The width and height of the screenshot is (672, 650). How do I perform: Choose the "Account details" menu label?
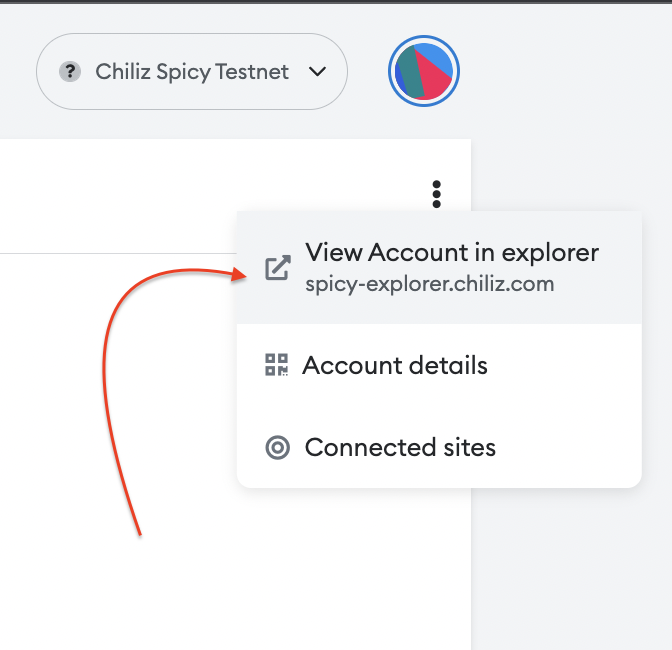tap(395, 365)
